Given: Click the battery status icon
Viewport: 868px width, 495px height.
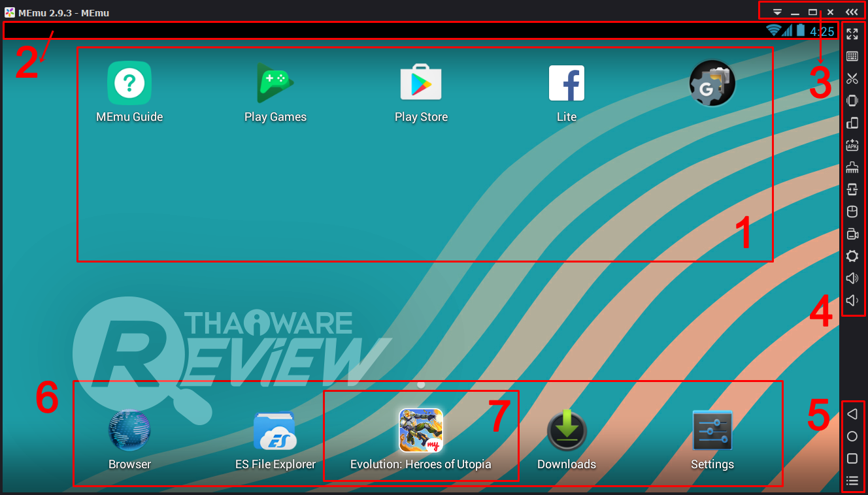Looking at the screenshot, I should 801,30.
